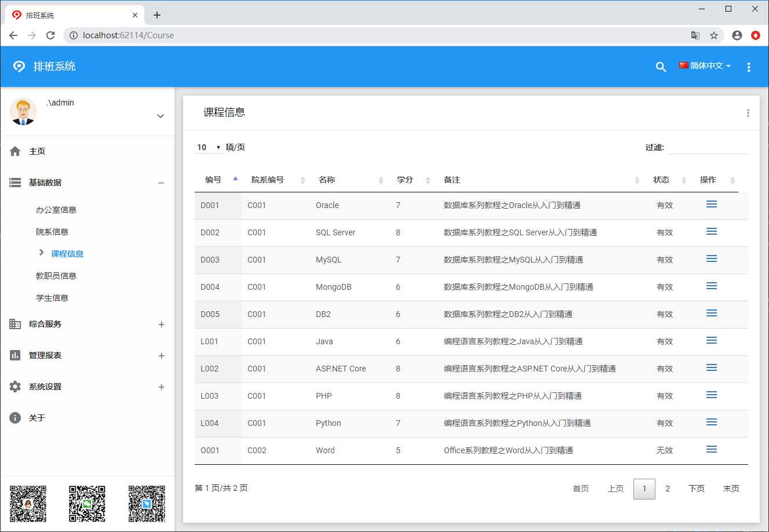Click the 系统设置 gear icon
Screen dimensions: 769x532
(15, 387)
